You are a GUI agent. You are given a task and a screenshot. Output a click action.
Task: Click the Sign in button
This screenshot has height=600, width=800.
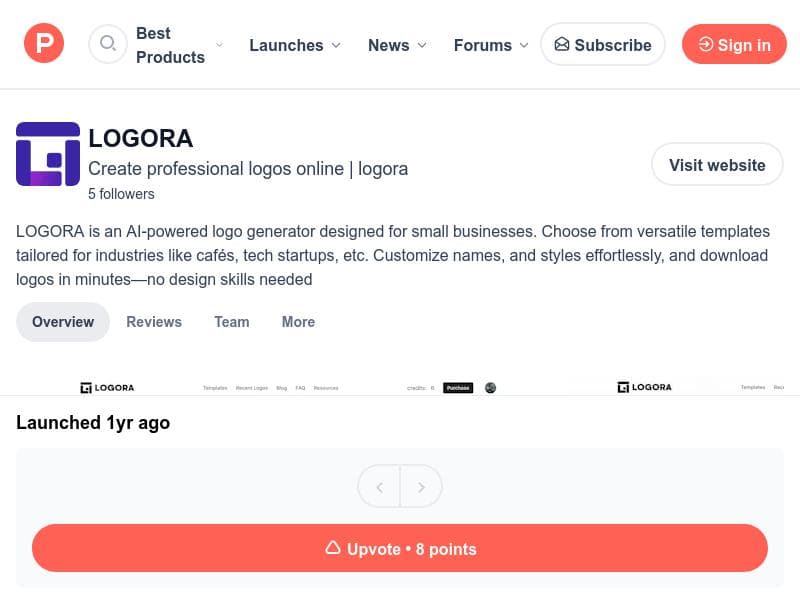tap(734, 44)
